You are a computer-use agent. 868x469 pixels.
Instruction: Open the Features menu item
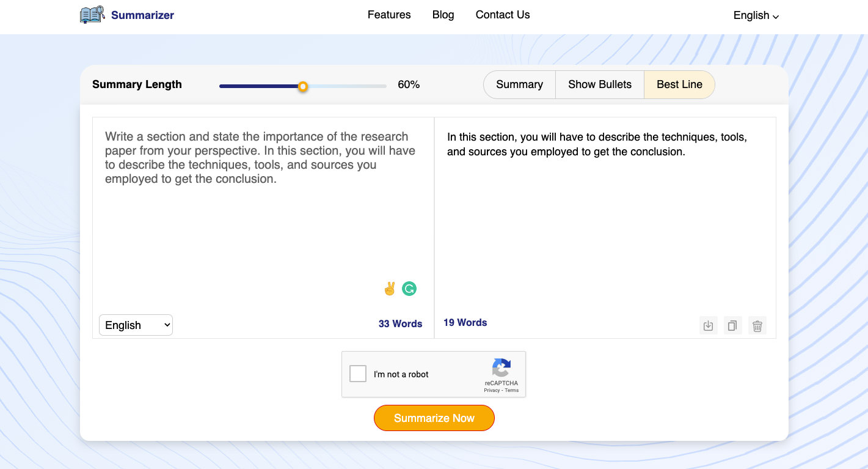[389, 15]
